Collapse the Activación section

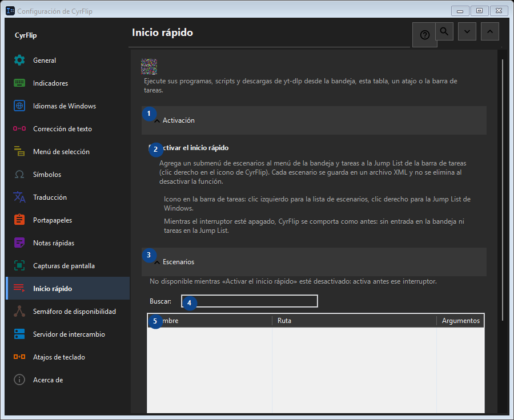pyautogui.click(x=314, y=120)
